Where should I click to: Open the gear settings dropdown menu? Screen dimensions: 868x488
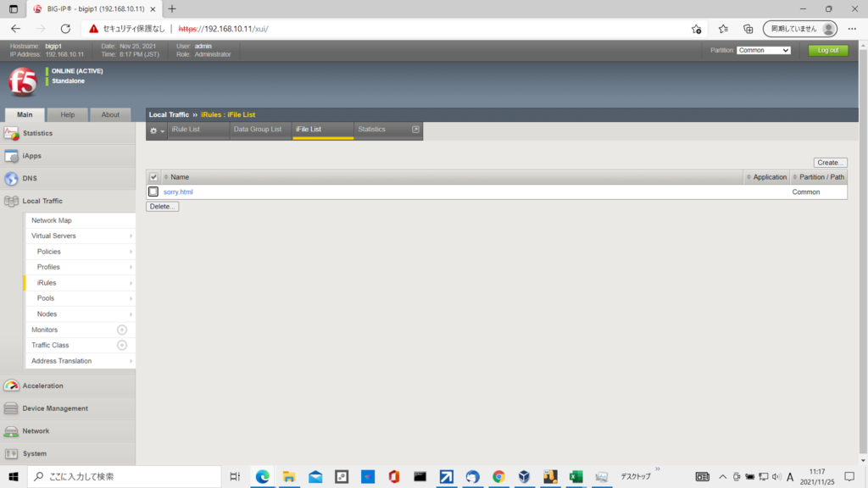(157, 130)
